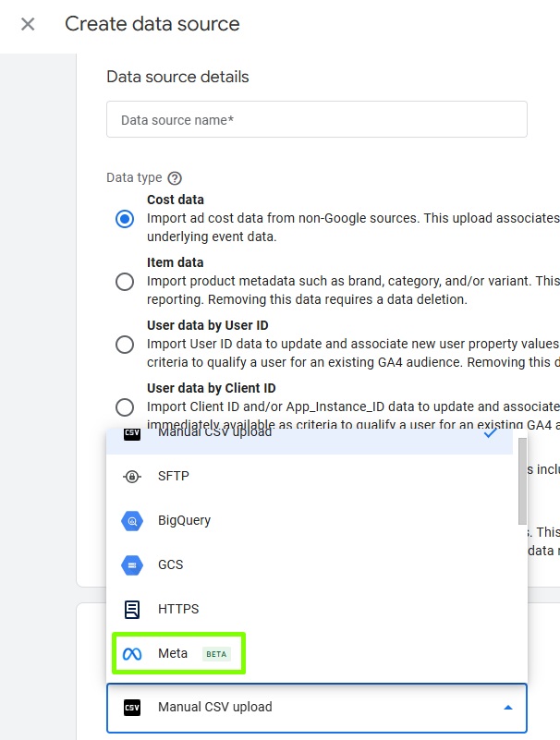Viewport: 560px width, 740px height.
Task: Click inside the Data source name field
Action: (316, 118)
